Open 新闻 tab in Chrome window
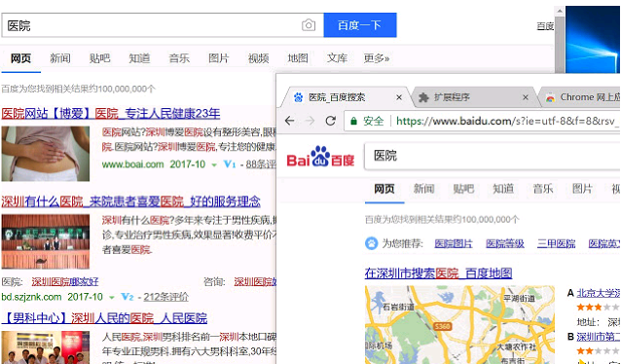Image resolution: width=621 pixels, height=364 pixels. point(424,189)
